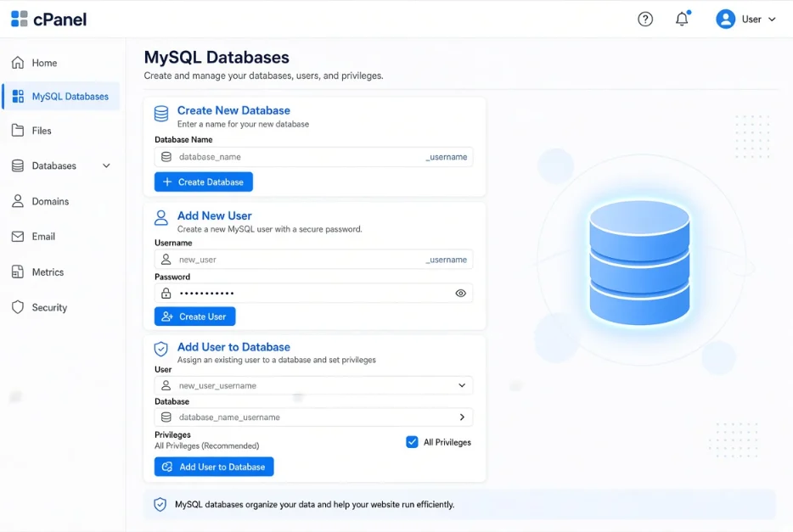Click the cPanel logo icon
Image resolution: width=793 pixels, height=532 pixels.
20,19
